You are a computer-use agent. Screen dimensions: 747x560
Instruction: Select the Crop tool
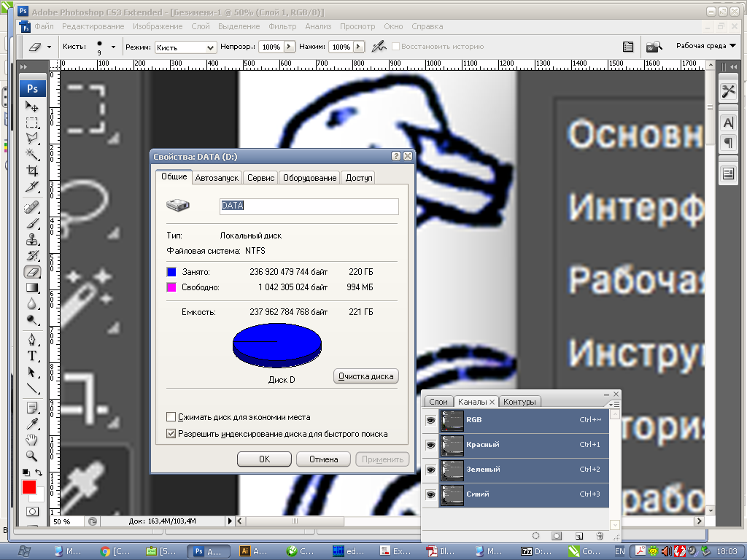pos(32,171)
